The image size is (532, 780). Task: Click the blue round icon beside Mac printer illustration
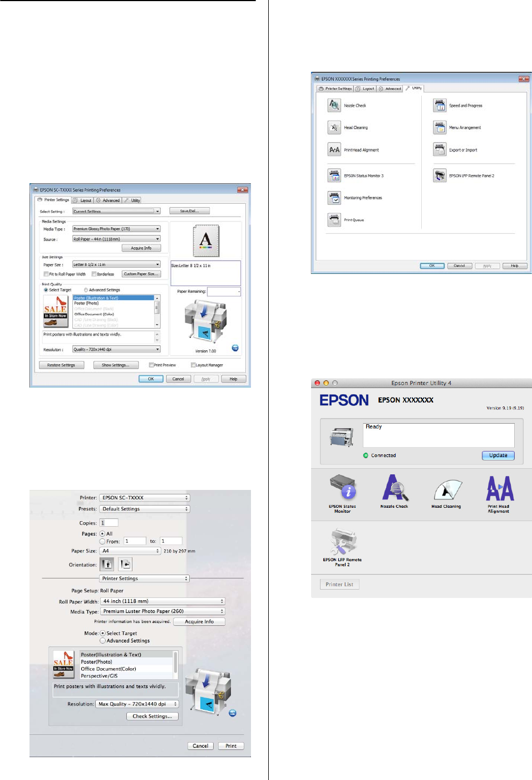click(x=233, y=713)
